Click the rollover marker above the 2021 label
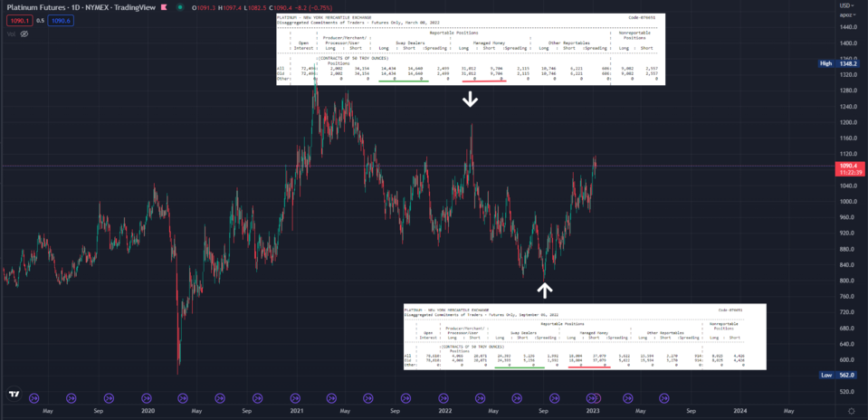This screenshot has width=868, height=420. pyautogui.click(x=294, y=397)
